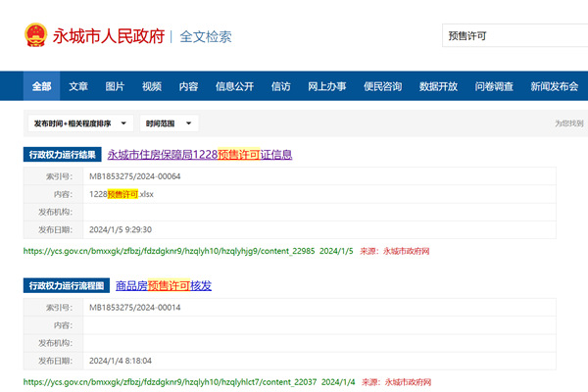
Task: Open the 数据开放 tab
Action: pos(438,86)
